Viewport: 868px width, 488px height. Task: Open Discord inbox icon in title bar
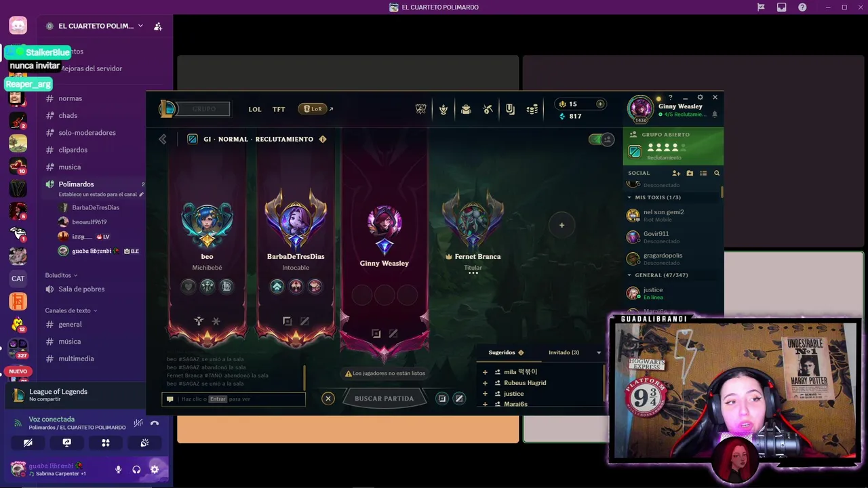pyautogui.click(x=782, y=7)
